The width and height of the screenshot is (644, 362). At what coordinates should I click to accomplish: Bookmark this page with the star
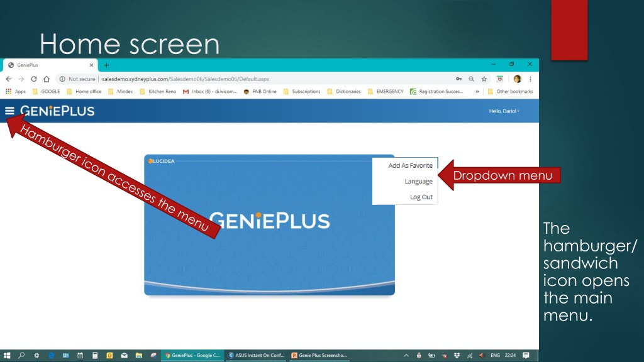click(484, 79)
